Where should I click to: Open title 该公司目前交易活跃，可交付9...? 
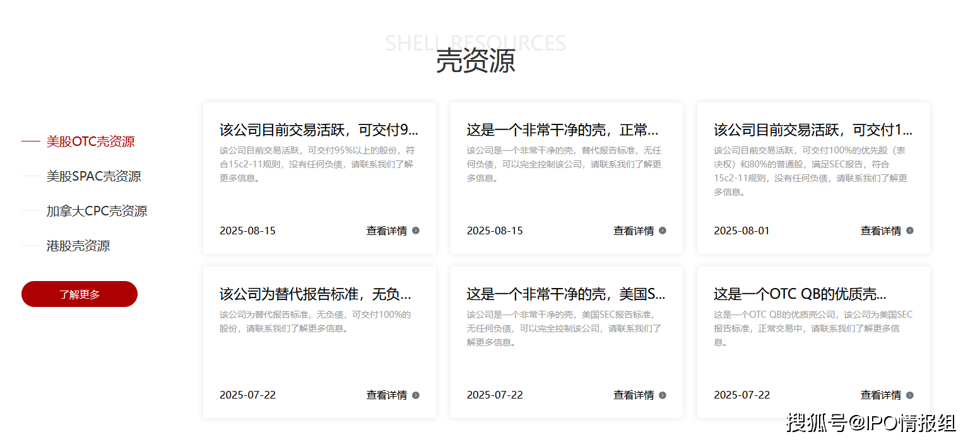319,130
